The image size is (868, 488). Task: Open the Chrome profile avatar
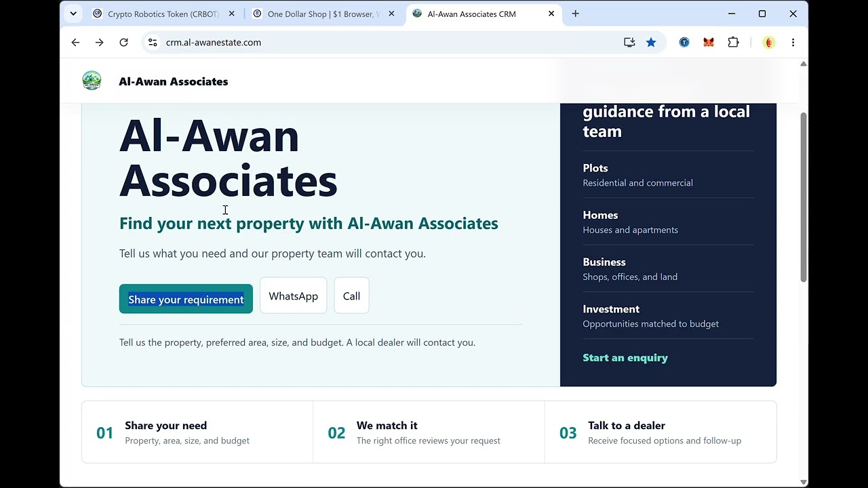[x=769, y=42]
